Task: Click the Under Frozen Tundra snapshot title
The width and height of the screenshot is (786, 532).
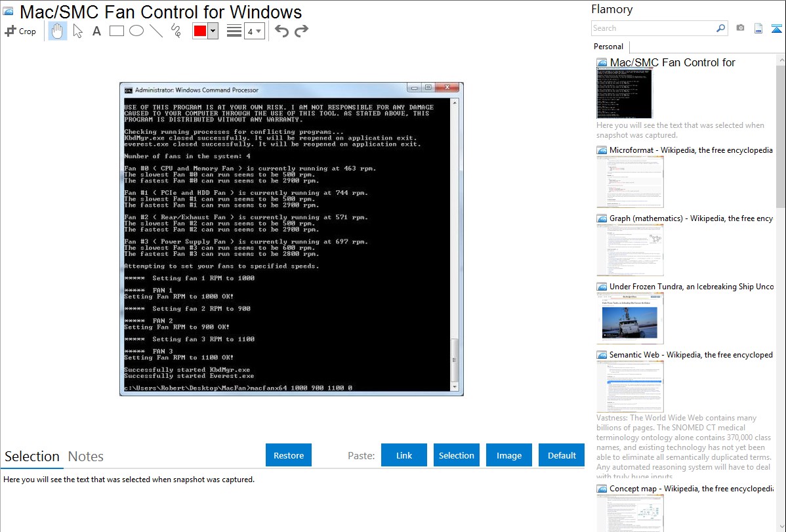Action: [x=692, y=287]
